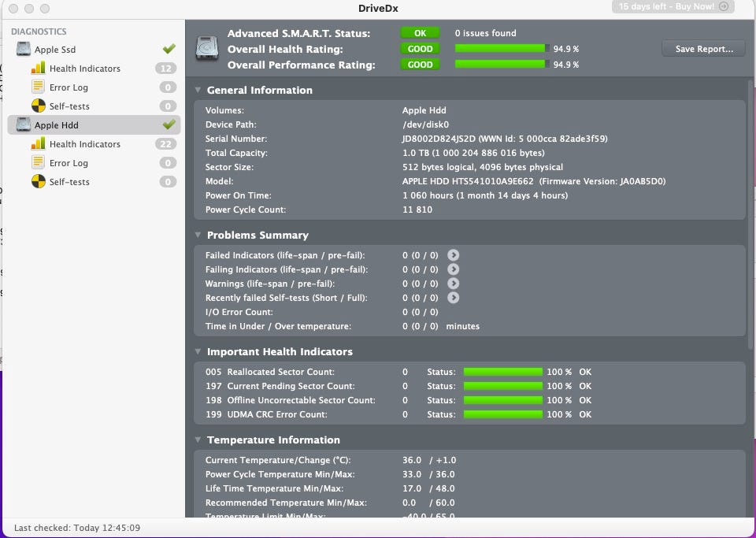756x538 pixels.
Task: Open Error Log under Apple Hdd
Action: tap(69, 163)
